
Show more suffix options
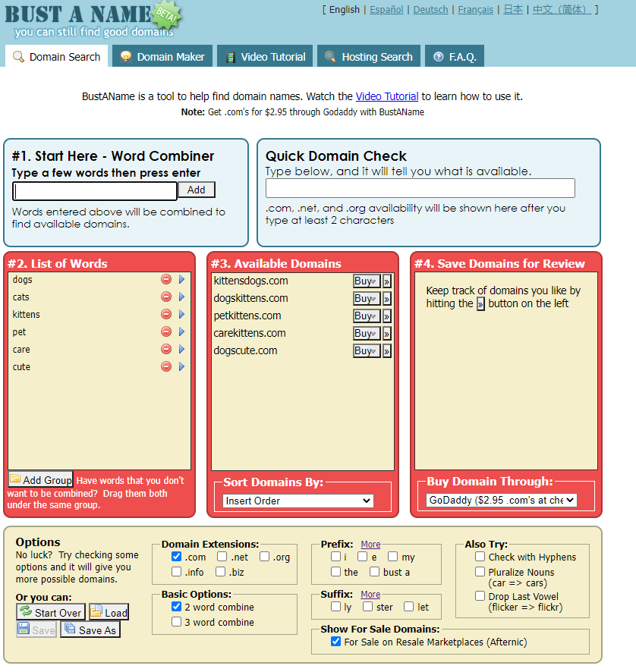pos(370,595)
